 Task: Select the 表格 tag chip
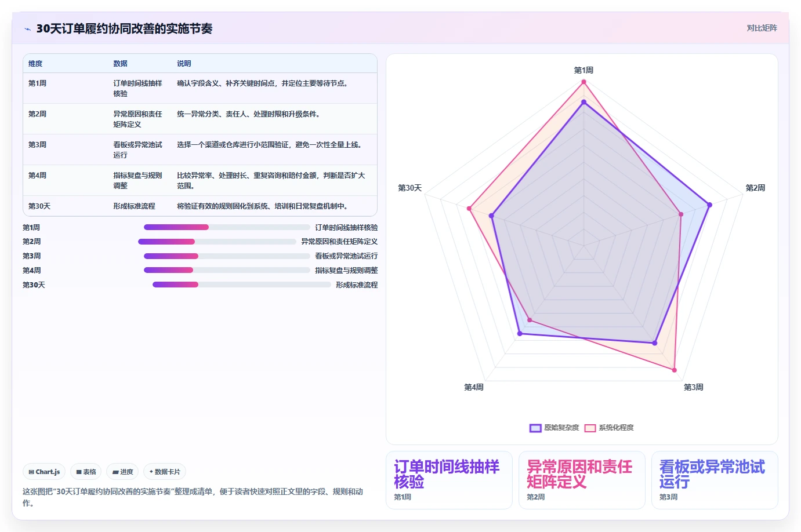(x=86, y=472)
